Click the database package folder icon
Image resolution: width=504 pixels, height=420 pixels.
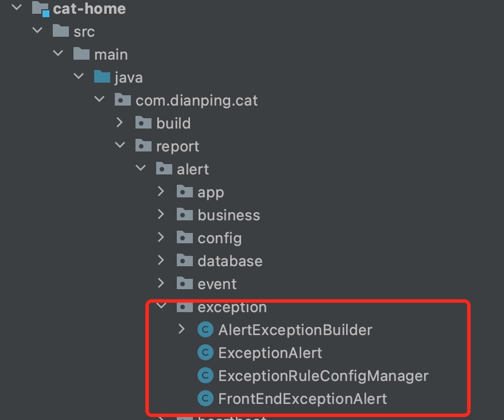(184, 261)
